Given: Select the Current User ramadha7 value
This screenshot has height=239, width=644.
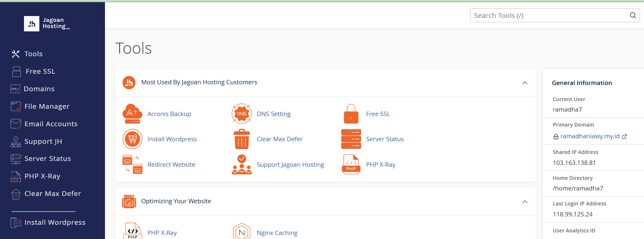Looking at the screenshot, I should (x=567, y=109).
